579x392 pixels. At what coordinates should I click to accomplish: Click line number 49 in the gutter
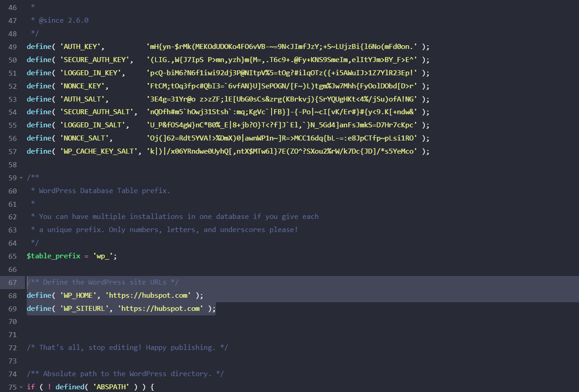(13, 47)
